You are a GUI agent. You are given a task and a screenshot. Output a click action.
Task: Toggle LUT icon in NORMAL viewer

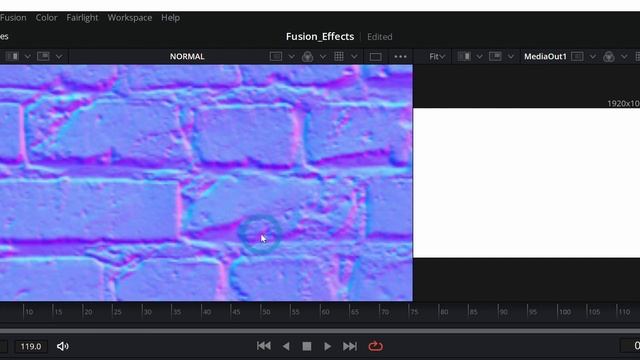click(307, 56)
